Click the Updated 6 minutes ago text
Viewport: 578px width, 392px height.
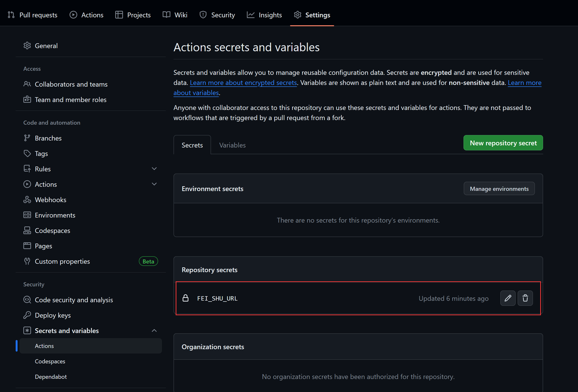(x=453, y=298)
